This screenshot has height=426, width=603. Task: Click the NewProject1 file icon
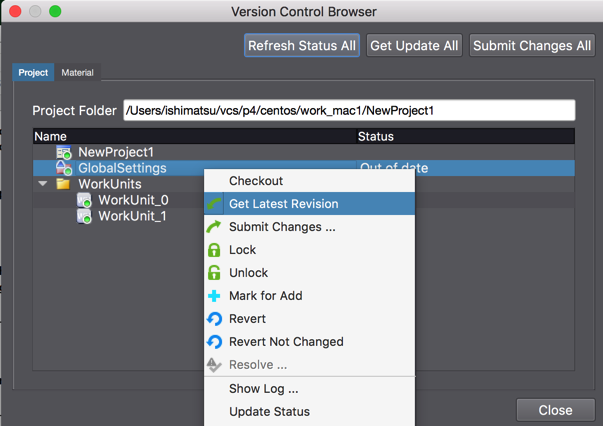(x=64, y=152)
